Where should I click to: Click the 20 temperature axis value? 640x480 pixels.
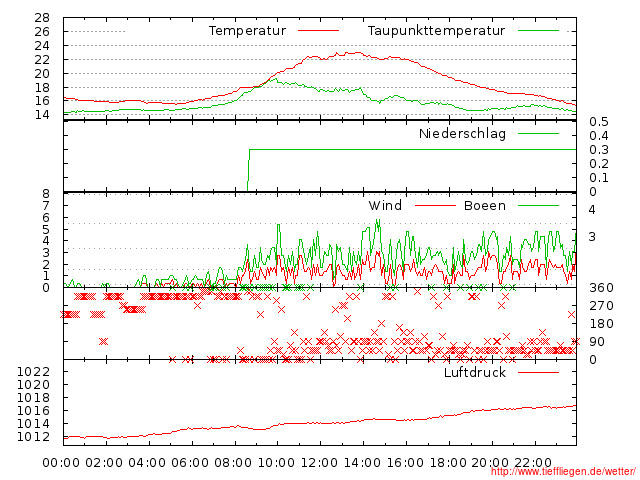42,74
